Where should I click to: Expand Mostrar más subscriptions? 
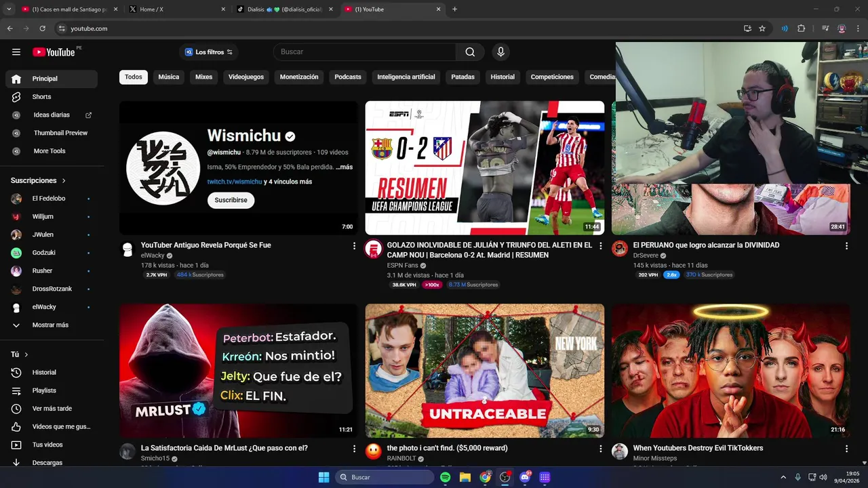click(x=52, y=325)
